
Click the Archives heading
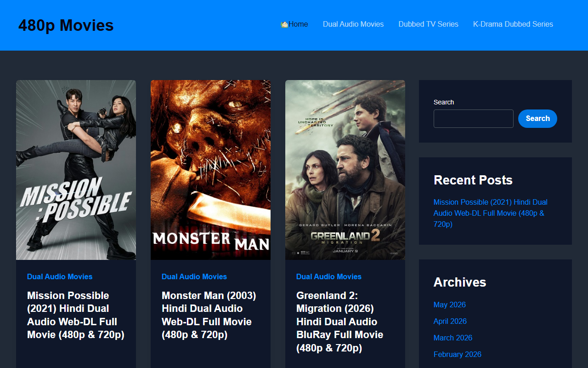[460, 282]
